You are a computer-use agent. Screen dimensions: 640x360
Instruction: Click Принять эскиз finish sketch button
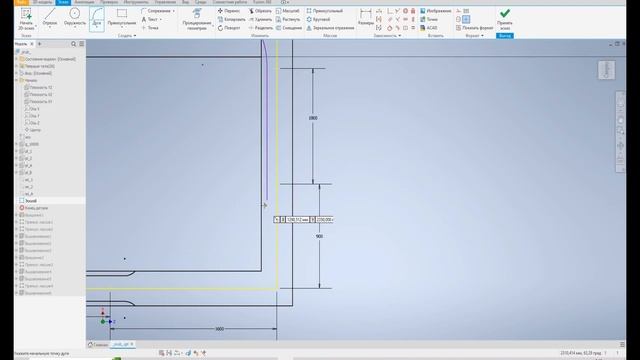[505, 19]
